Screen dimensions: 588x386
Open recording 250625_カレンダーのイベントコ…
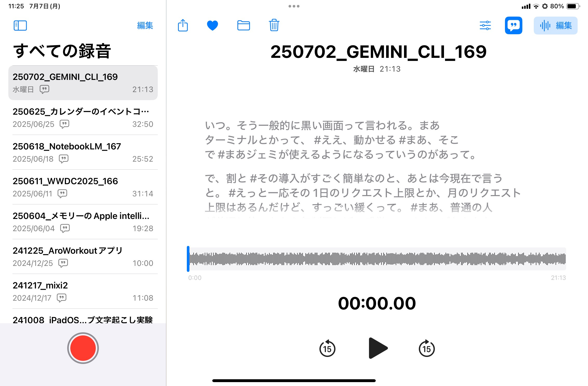point(83,118)
